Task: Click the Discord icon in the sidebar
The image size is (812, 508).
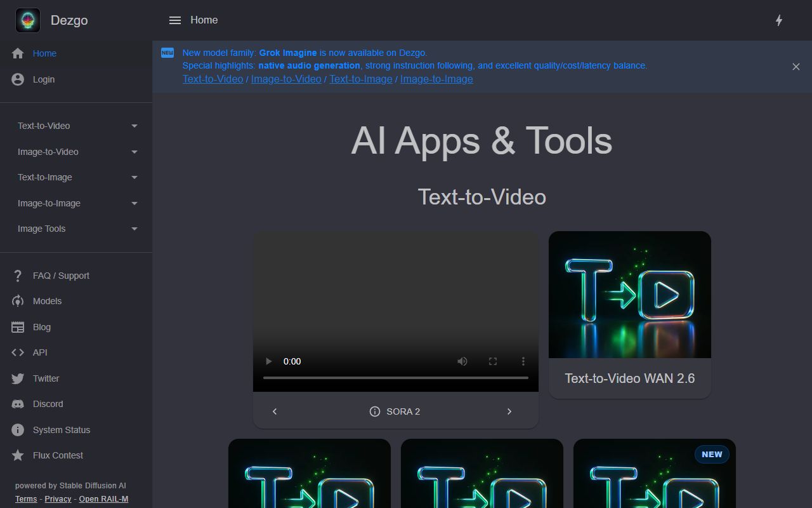Action: point(17,404)
